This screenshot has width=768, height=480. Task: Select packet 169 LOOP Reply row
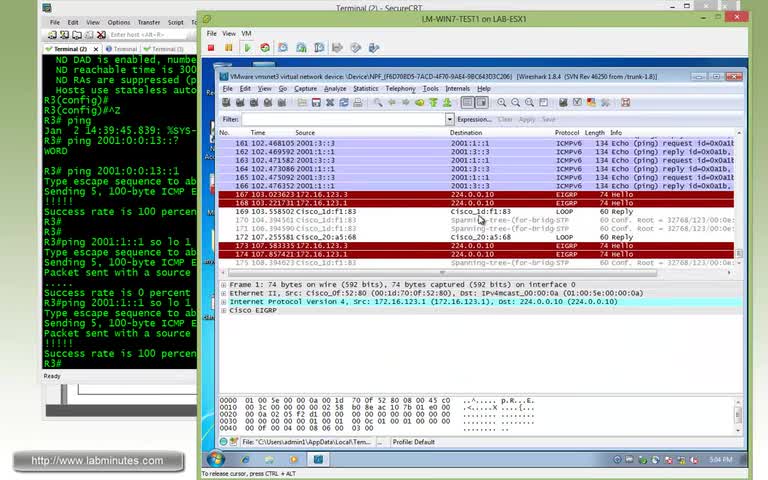[476, 212]
